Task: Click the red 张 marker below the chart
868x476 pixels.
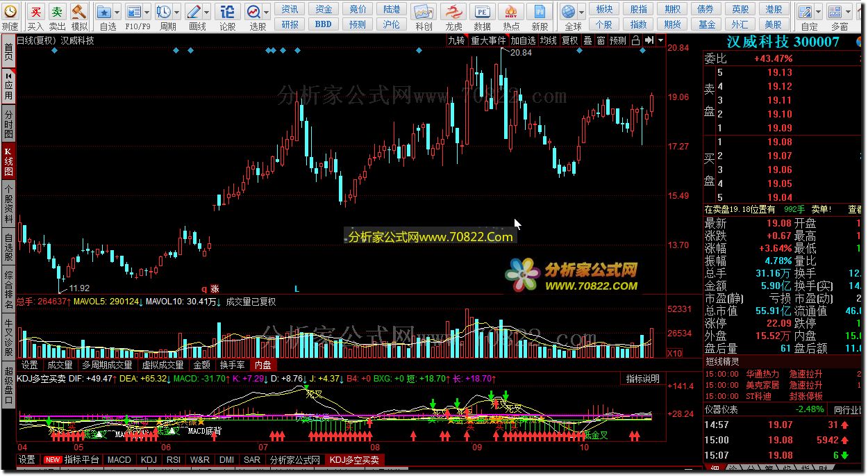Action: (x=215, y=288)
